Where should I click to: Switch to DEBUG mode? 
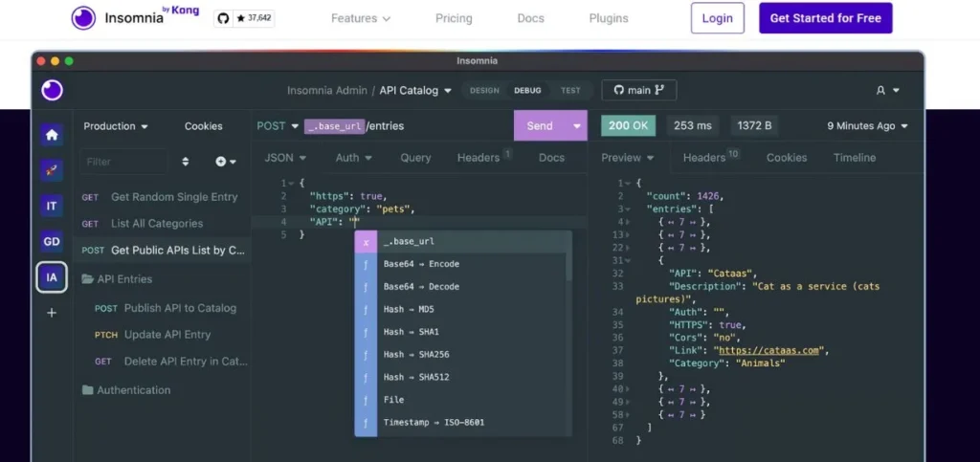[x=527, y=91]
